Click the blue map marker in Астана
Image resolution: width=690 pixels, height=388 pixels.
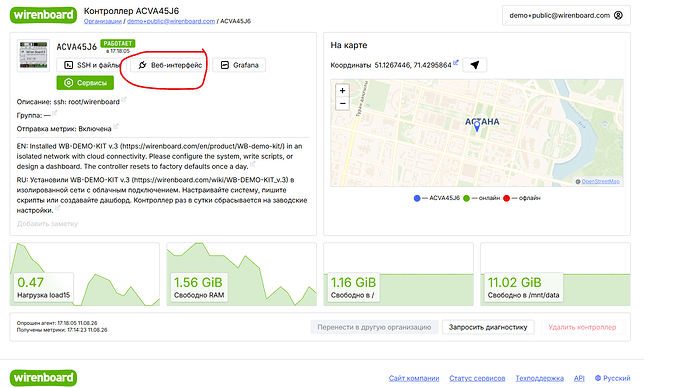tap(477, 127)
